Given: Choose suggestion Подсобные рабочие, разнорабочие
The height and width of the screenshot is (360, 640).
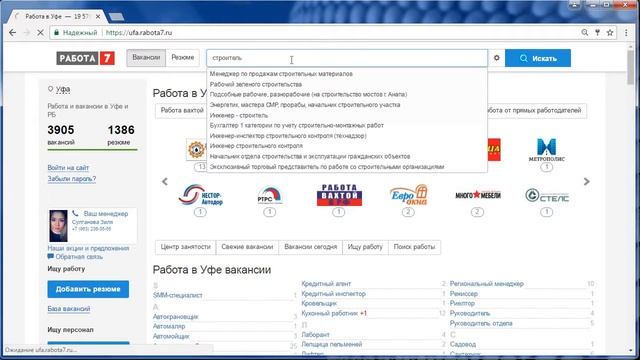Looking at the screenshot, I should 308,94.
